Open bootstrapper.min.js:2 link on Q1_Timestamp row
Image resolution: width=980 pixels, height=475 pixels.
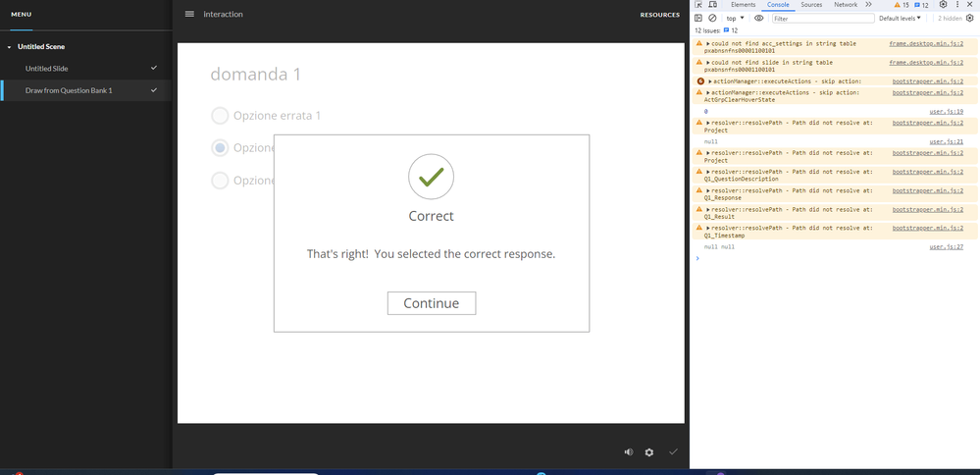(x=927, y=228)
